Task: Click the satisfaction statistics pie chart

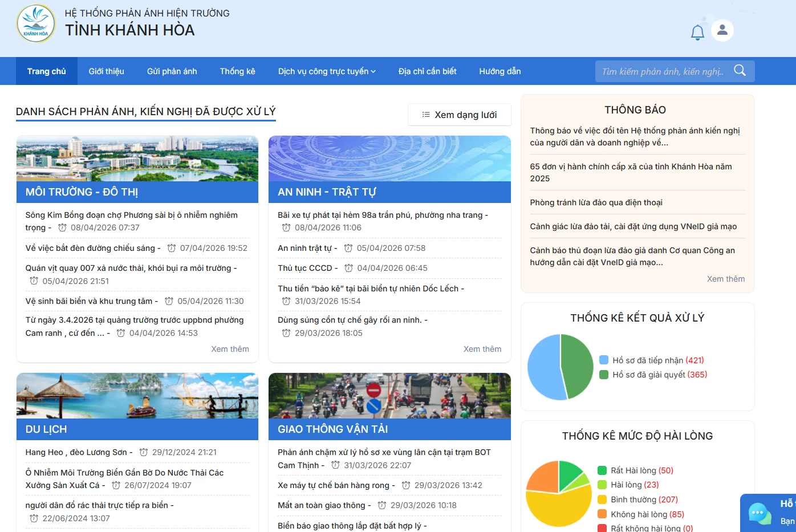Action: [x=559, y=493]
